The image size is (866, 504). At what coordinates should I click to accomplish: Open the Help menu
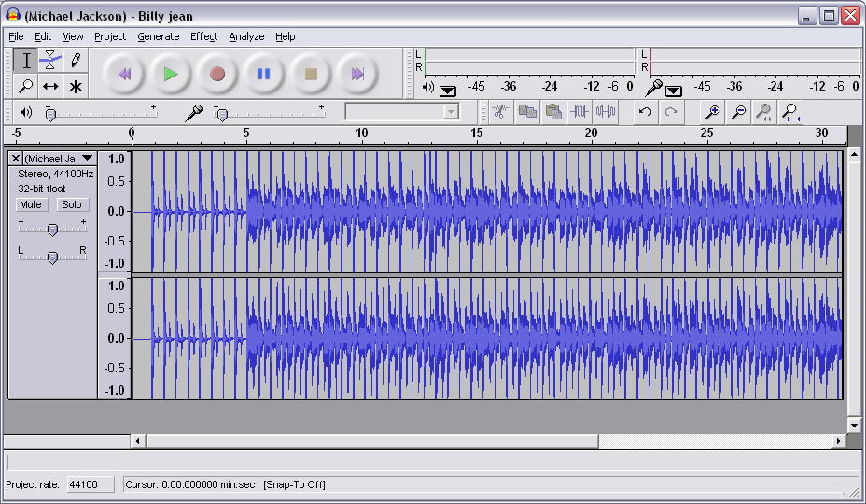[x=285, y=36]
